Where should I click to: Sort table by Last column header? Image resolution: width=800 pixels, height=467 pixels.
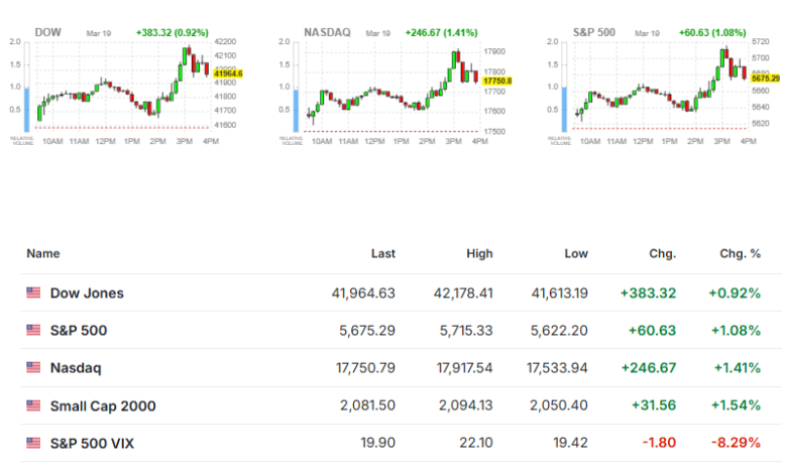click(383, 254)
